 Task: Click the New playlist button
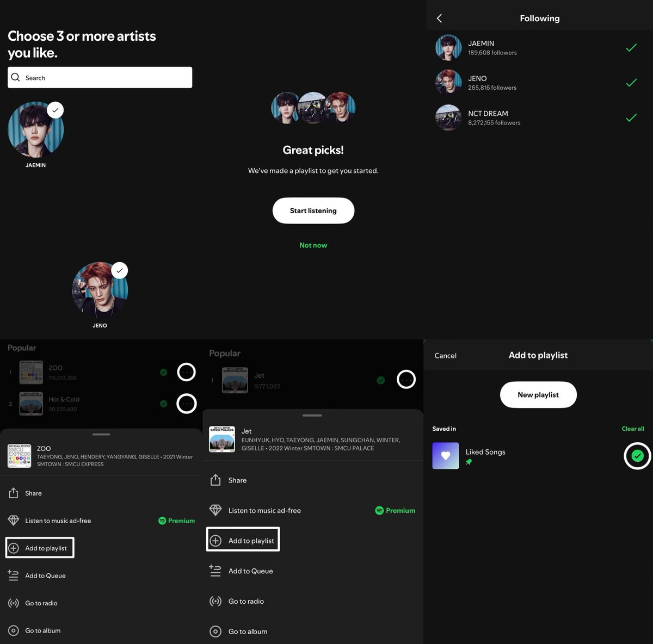tap(538, 395)
